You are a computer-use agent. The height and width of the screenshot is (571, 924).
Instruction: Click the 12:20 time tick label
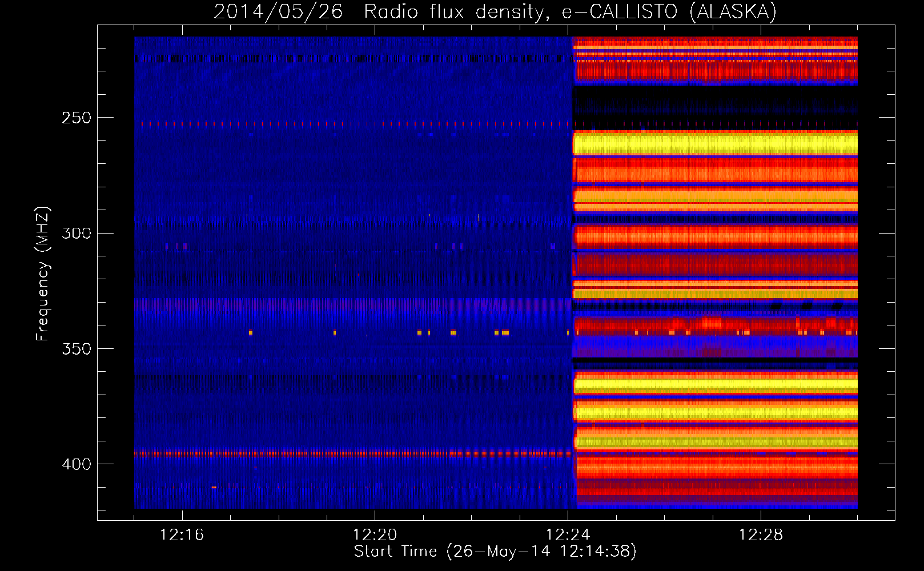coord(375,534)
